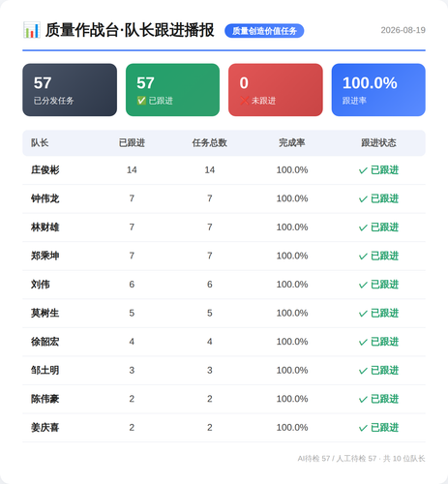Click the 已跟进 status text for 钟伟龙
The height and width of the screenshot is (484, 448).
pos(385,198)
